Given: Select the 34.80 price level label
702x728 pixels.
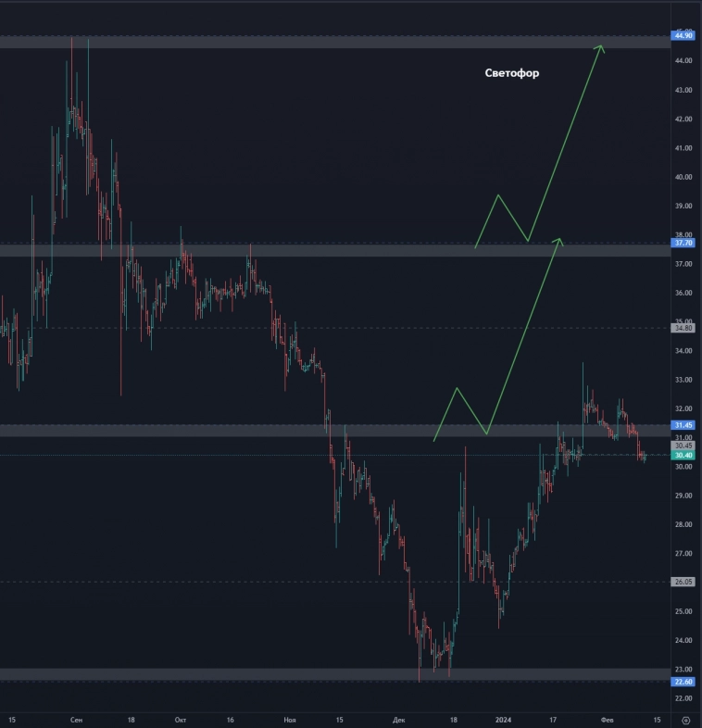Looking at the screenshot, I should click(684, 328).
